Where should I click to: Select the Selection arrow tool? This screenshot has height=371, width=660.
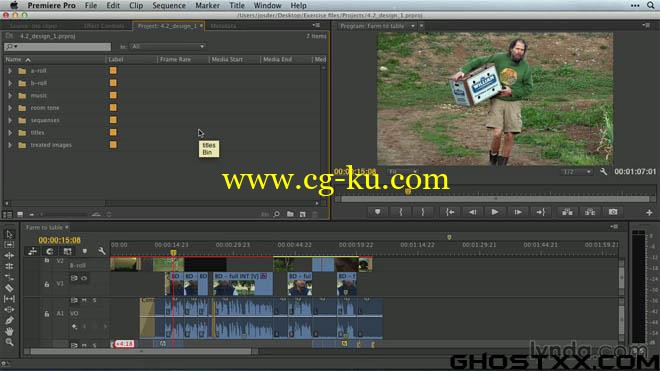9,234
